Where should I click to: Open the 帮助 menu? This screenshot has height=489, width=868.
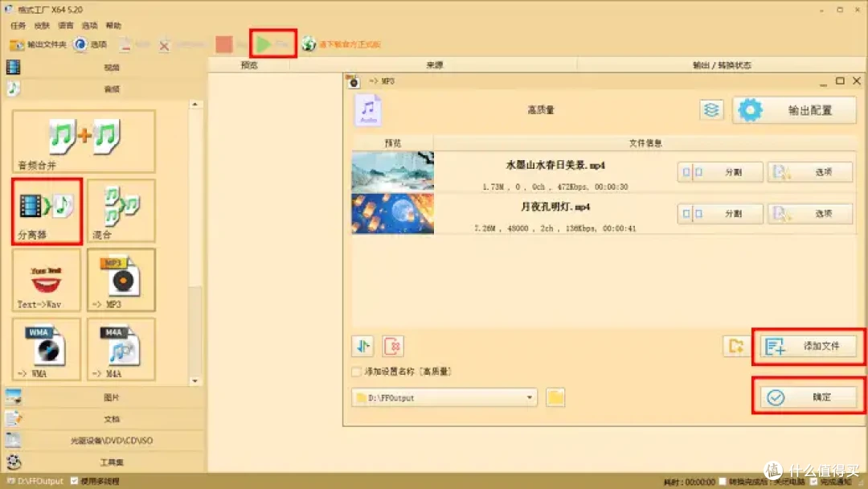click(x=113, y=26)
